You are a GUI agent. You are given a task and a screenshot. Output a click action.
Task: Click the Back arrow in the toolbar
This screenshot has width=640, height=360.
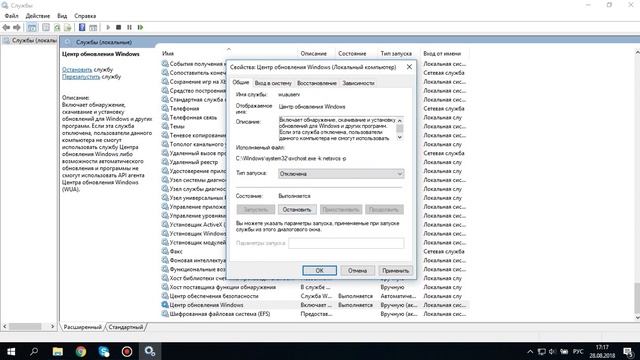(6, 27)
